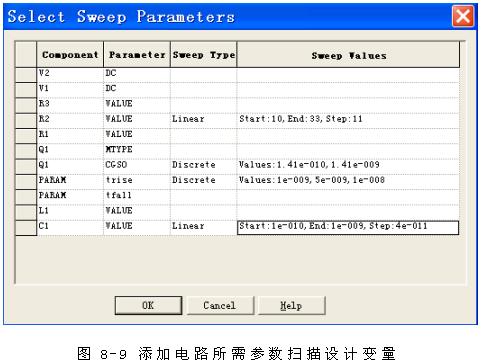
Task: Select the Parameter column header
Action: (x=137, y=55)
